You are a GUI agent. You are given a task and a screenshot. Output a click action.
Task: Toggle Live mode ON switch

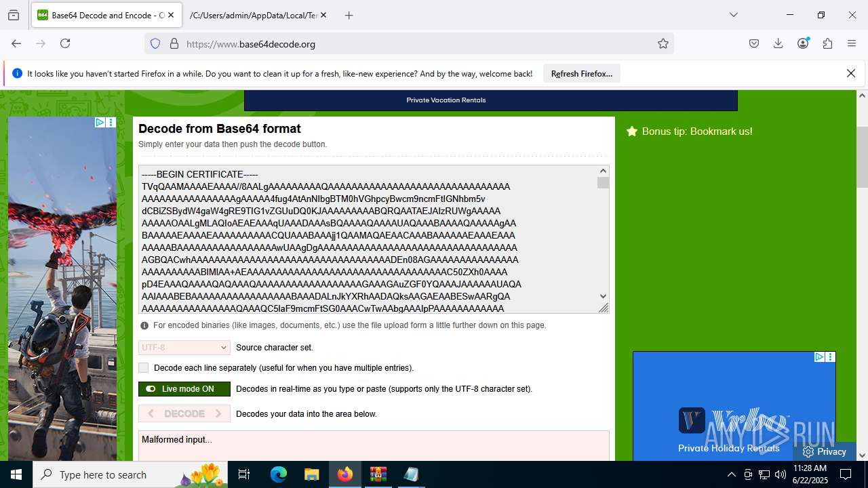tap(184, 389)
